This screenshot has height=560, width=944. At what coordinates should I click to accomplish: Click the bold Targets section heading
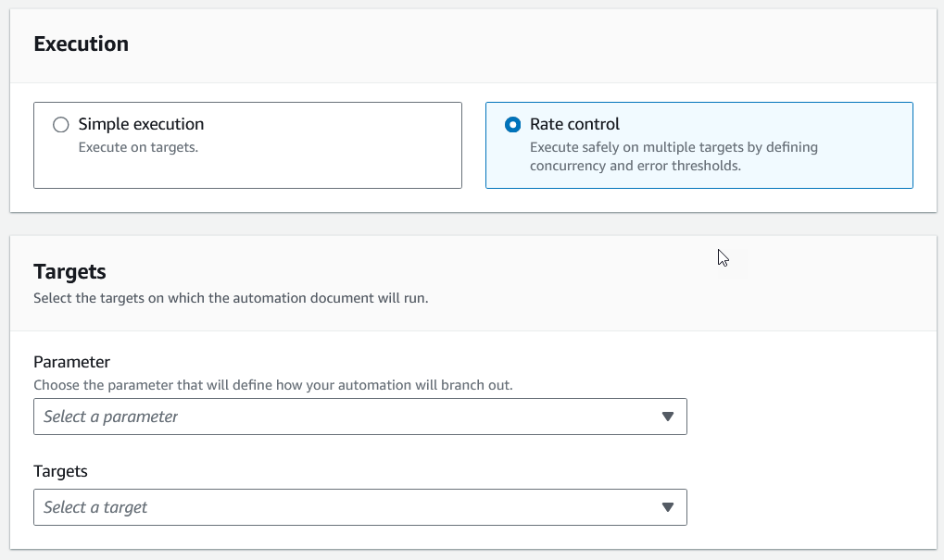pos(69,271)
